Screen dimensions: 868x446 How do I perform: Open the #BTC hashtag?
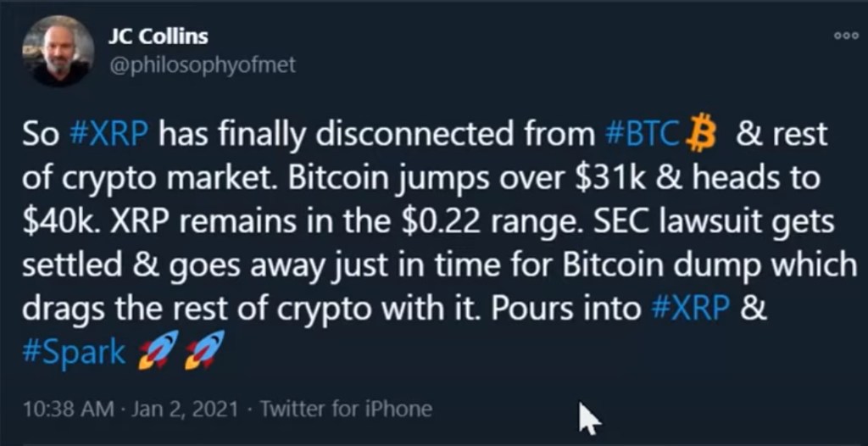(643, 136)
